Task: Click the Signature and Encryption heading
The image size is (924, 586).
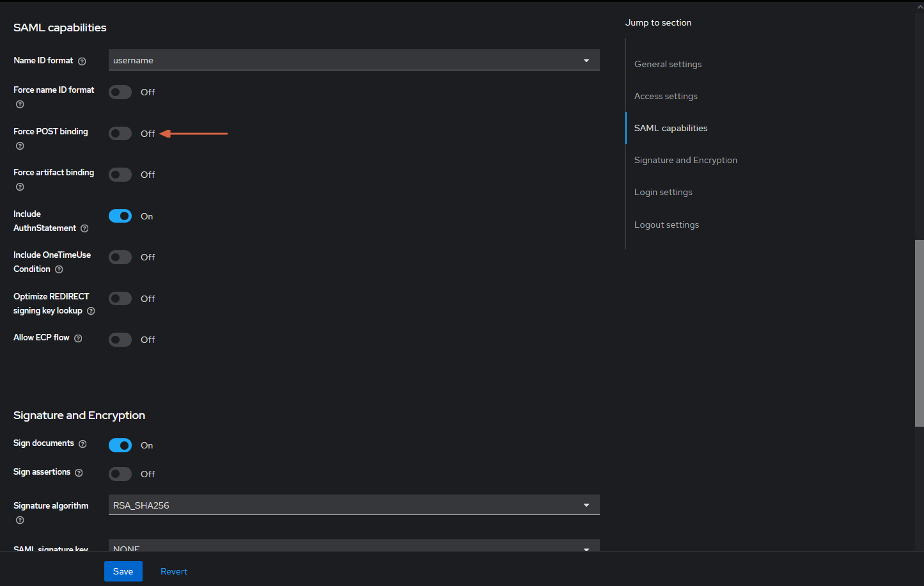Action: click(79, 415)
